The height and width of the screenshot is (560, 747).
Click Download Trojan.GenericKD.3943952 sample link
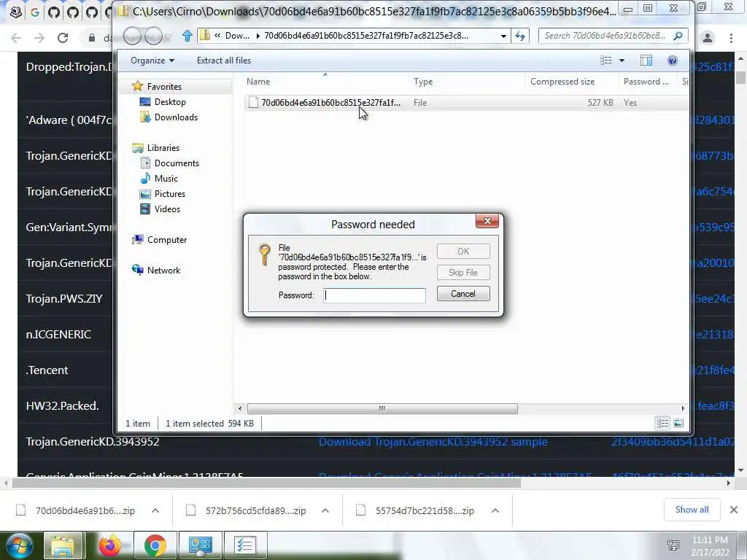tap(433, 441)
